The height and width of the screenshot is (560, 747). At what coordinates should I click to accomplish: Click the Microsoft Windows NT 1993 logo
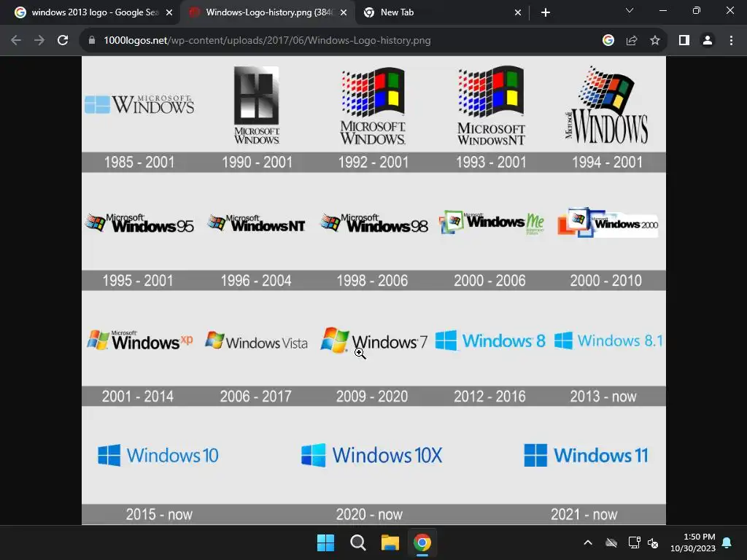point(491,106)
